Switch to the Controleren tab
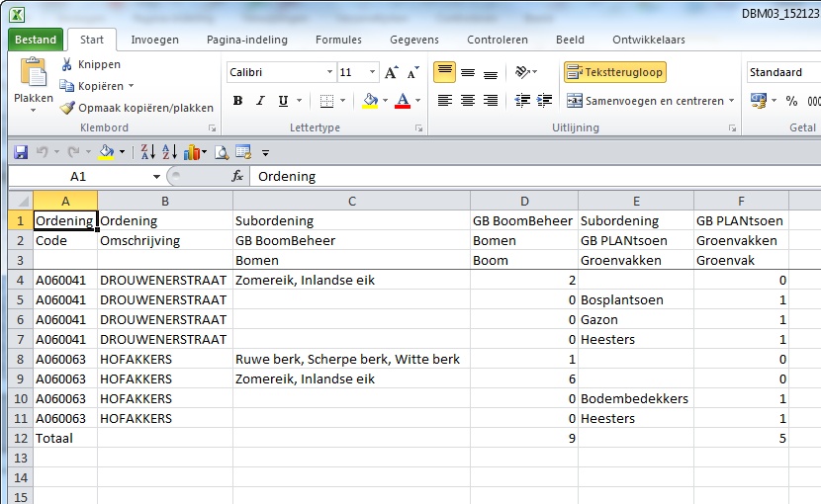This screenshot has width=821, height=504. 498,40
